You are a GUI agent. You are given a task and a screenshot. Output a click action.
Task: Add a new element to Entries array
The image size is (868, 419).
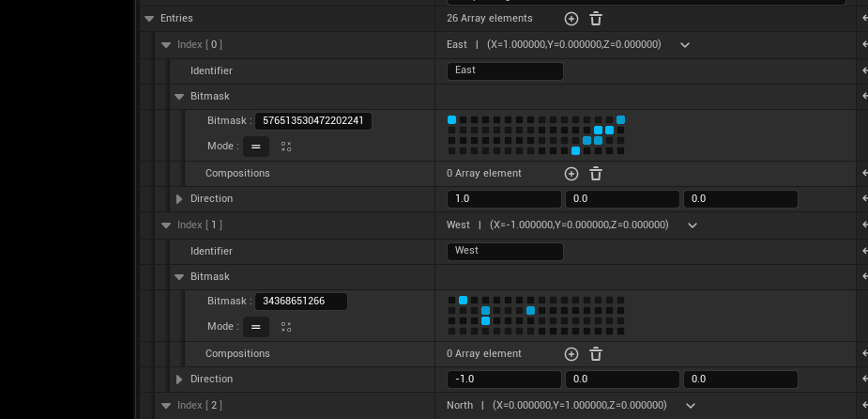coord(571,19)
